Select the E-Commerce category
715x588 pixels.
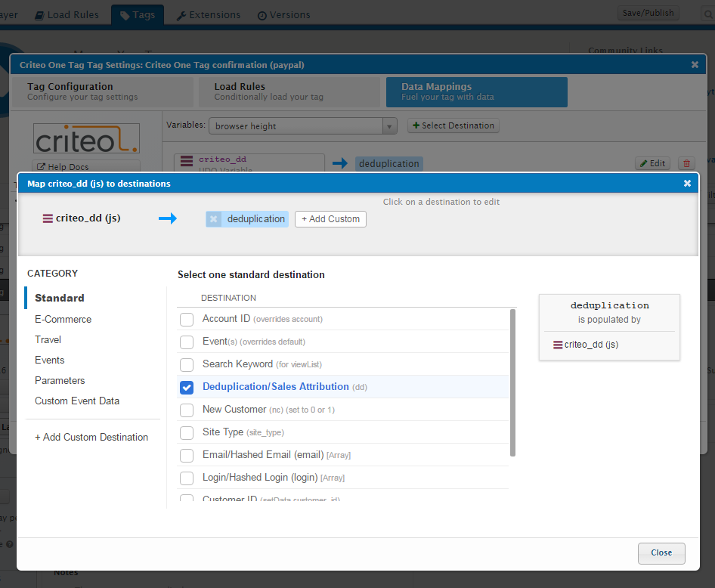click(63, 319)
